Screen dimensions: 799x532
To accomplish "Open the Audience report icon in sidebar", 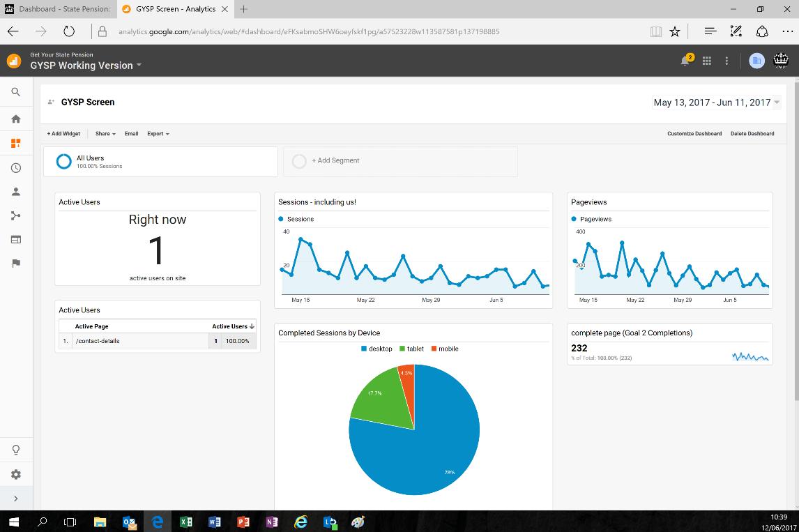I will (x=15, y=191).
